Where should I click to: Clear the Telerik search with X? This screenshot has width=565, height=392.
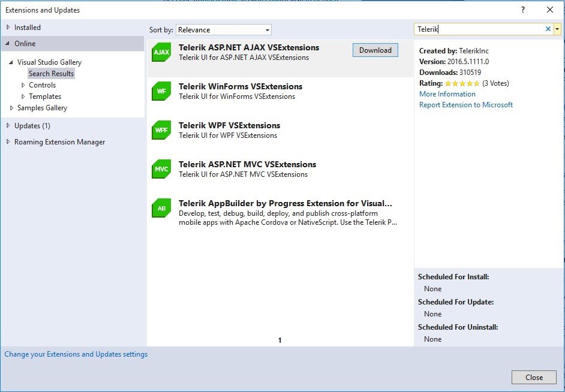click(548, 29)
